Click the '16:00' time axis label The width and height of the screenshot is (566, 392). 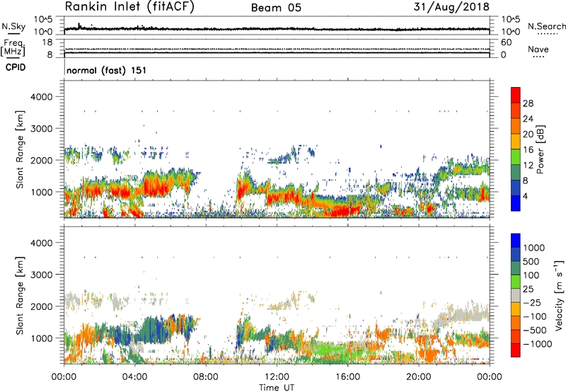coord(347,377)
